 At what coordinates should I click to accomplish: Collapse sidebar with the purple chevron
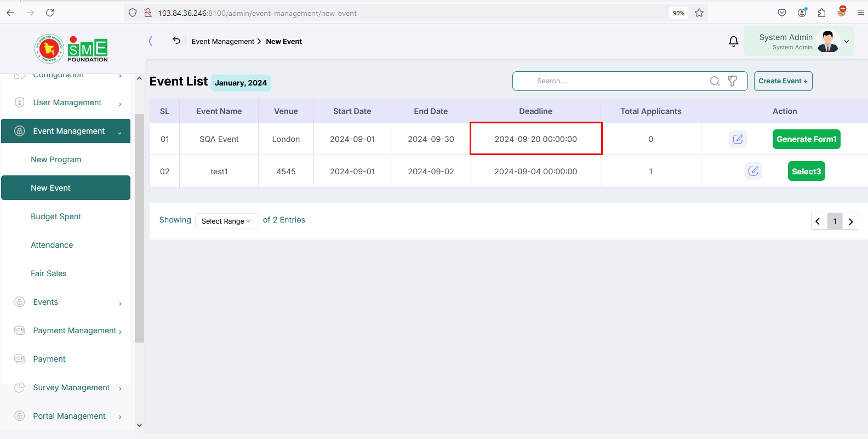pyautogui.click(x=150, y=41)
